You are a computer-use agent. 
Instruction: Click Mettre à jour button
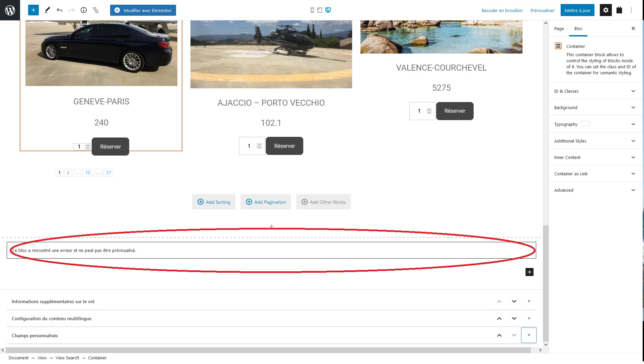(x=577, y=10)
